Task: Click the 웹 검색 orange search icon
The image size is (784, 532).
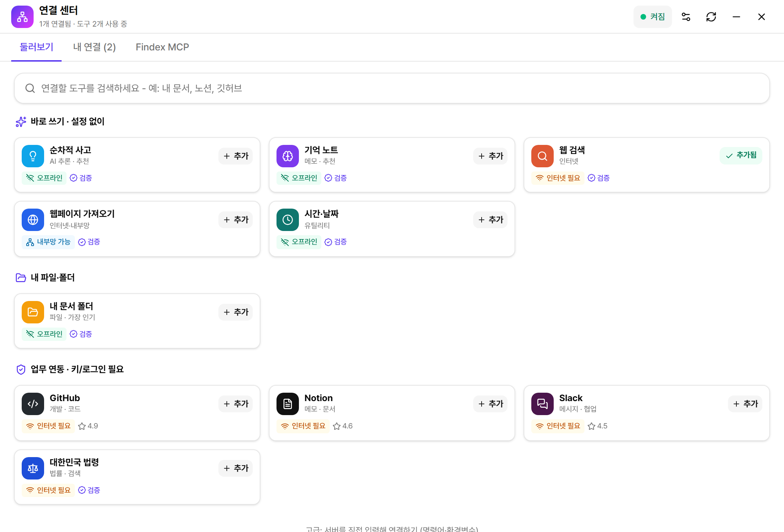Action: pyautogui.click(x=542, y=156)
